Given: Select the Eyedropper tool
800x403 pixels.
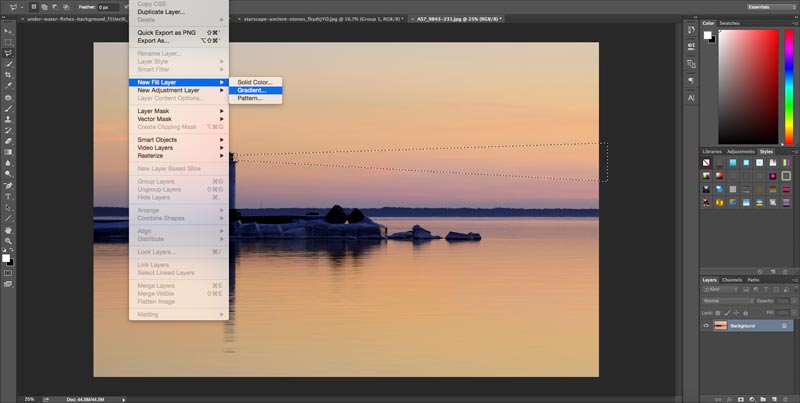Looking at the screenshot, I should click(x=8, y=86).
